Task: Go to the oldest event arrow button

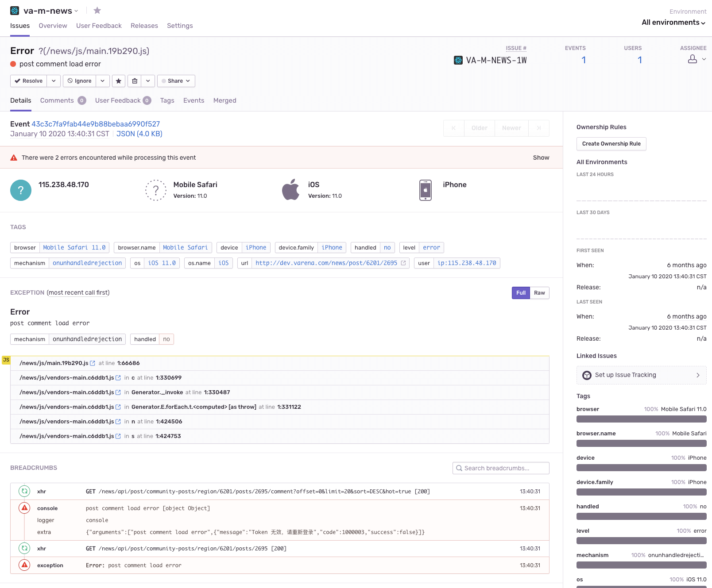Action: click(x=454, y=128)
